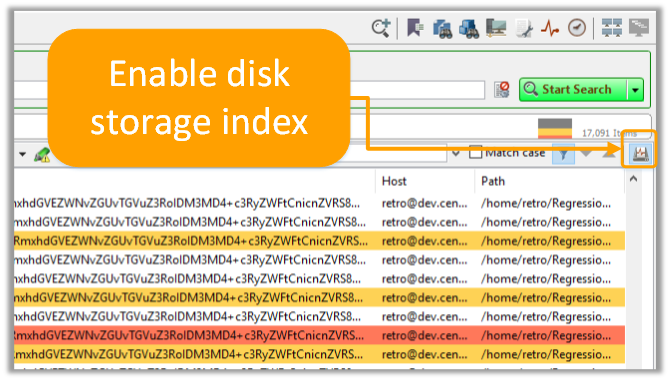Click the Start Search button
The image size is (670, 380).
point(573,89)
